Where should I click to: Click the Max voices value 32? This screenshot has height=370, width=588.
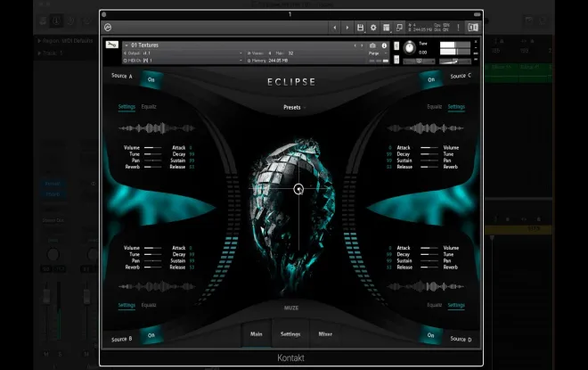tap(291, 53)
